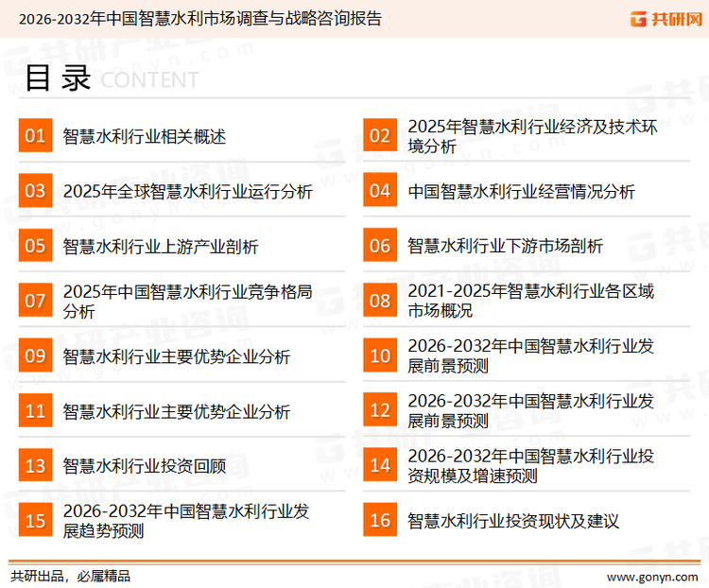Click the footer slogan 共研出品，必属精品
709x588 pixels.
[x=71, y=577]
